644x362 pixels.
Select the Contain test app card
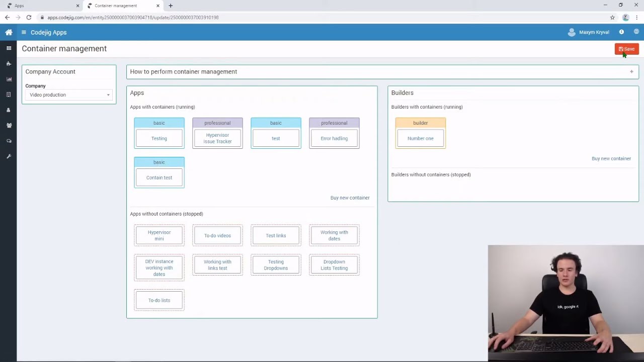159,172
